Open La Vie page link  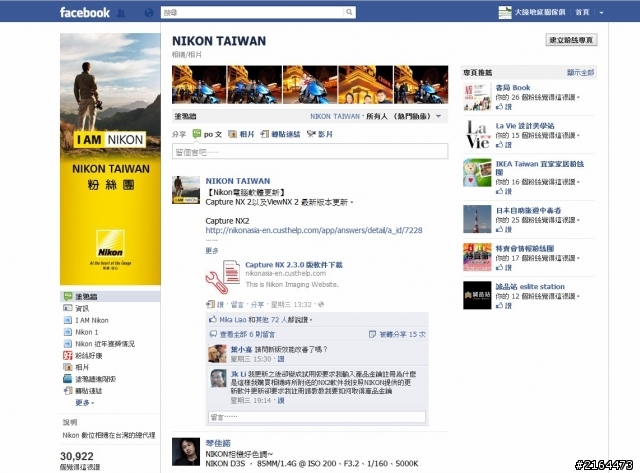524,125
